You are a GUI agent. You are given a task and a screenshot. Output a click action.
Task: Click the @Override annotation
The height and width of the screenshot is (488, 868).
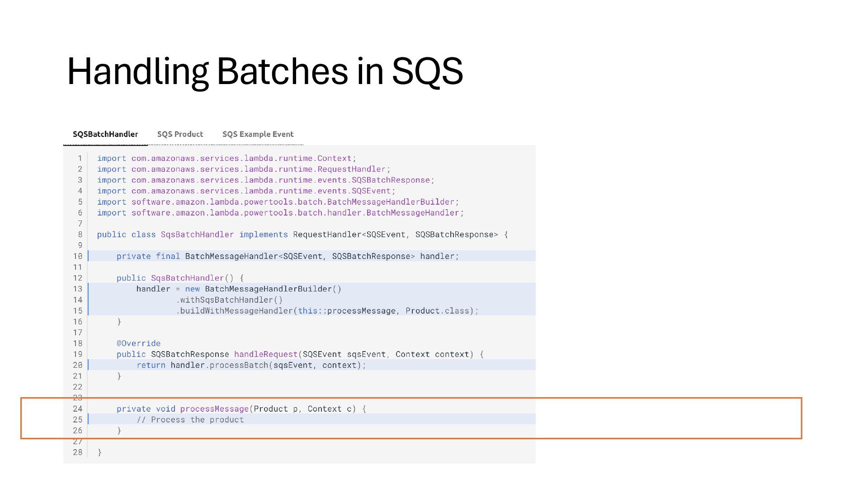pyautogui.click(x=138, y=343)
